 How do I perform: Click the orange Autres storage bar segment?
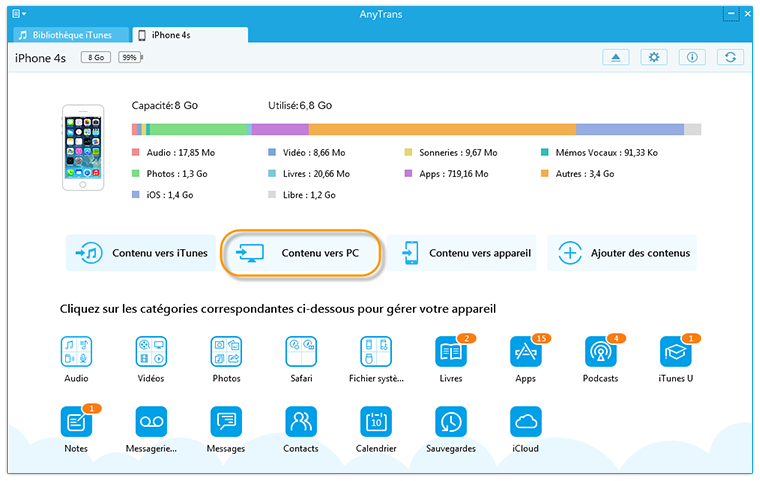(442, 129)
